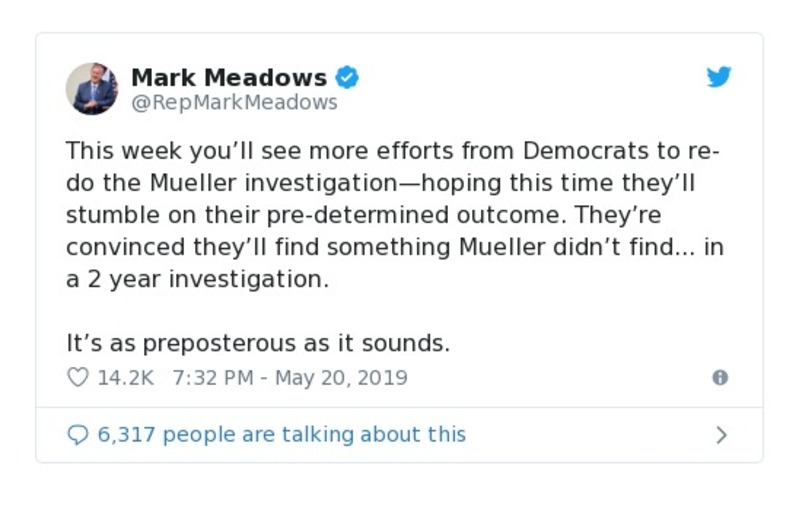The width and height of the screenshot is (799, 513).
Task: Open the Mark Meadows display name
Action: coord(229,77)
